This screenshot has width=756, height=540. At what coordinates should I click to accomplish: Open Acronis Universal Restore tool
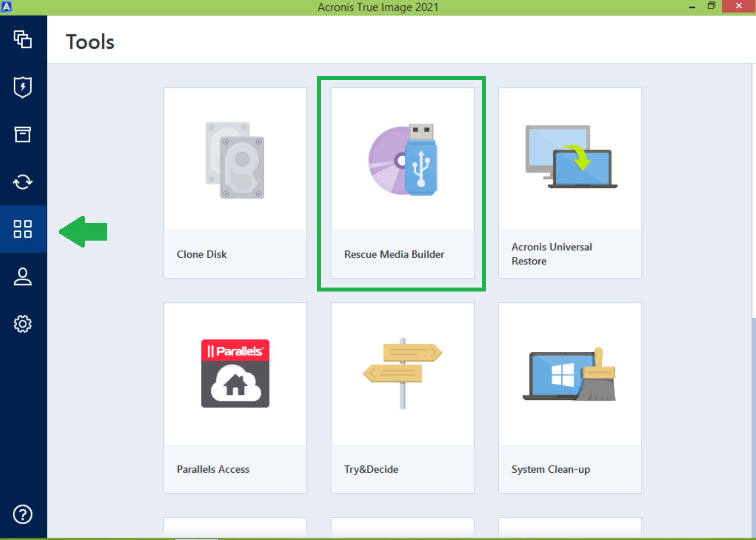pyautogui.click(x=570, y=183)
